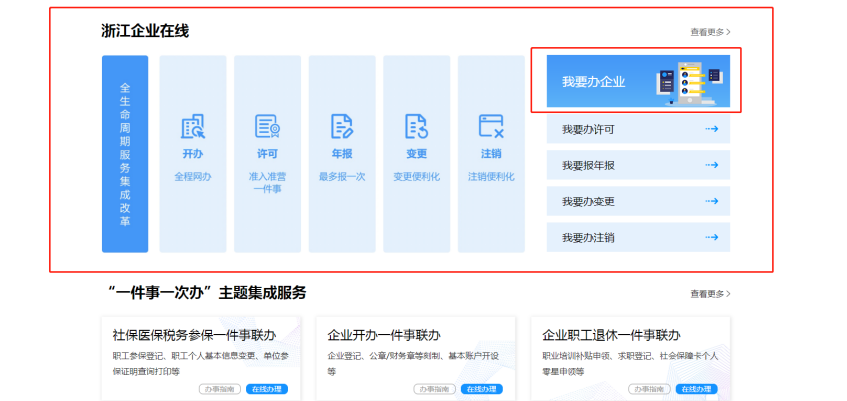Click the arrow next to 我要报年报
This screenshot has height=401, width=847.
click(712, 165)
